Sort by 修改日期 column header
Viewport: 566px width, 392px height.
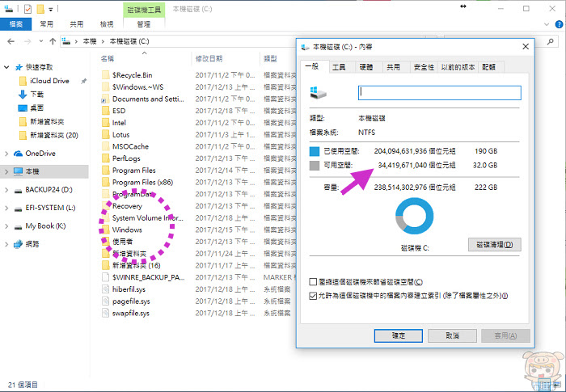coord(209,58)
